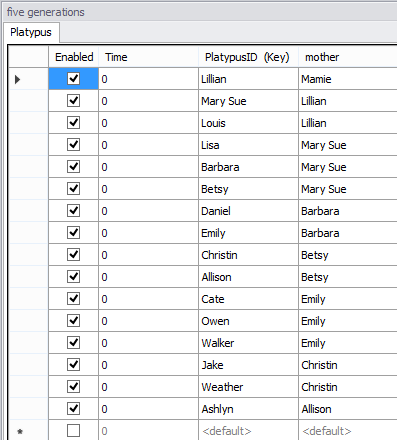Toggle Enabled checkbox in Ashlyn row
The width and height of the screenshot is (397, 440).
[73, 409]
